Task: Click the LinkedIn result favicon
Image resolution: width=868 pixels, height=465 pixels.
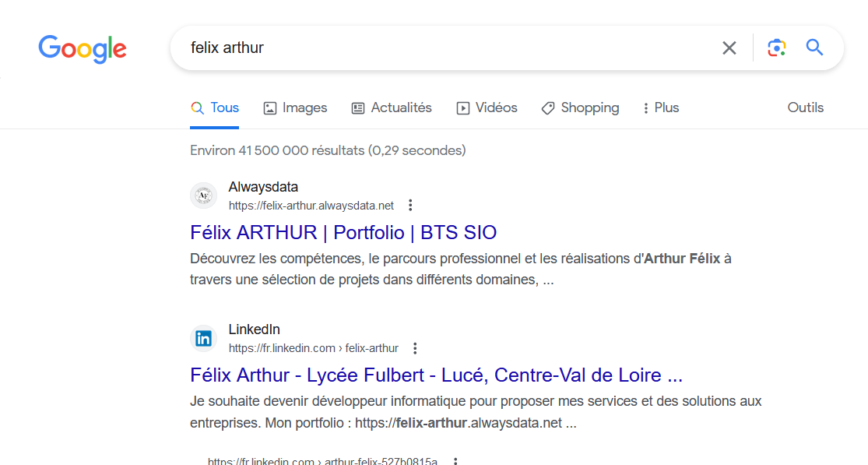Action: pos(204,338)
